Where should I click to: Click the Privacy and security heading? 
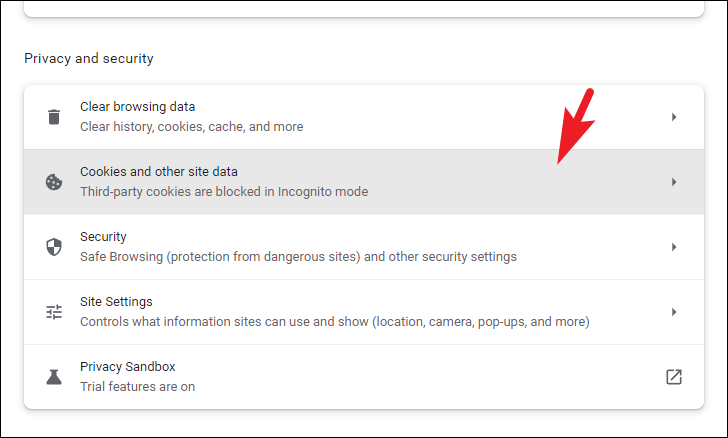89,59
